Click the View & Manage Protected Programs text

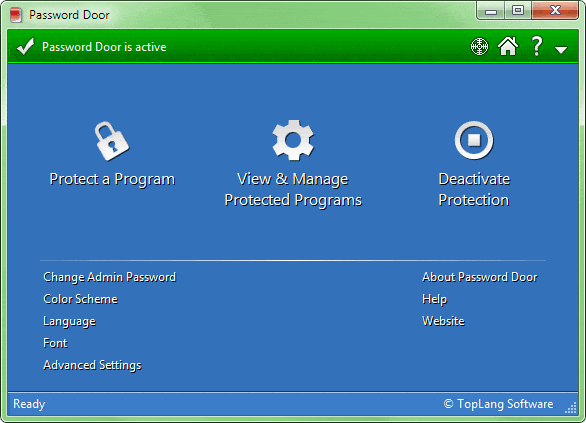293,190
